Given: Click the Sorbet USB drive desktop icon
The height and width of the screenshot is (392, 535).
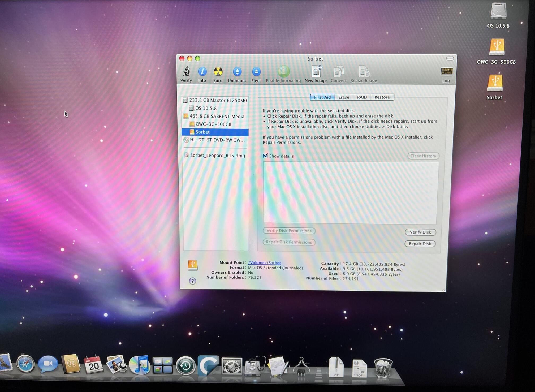Looking at the screenshot, I should (x=495, y=83).
